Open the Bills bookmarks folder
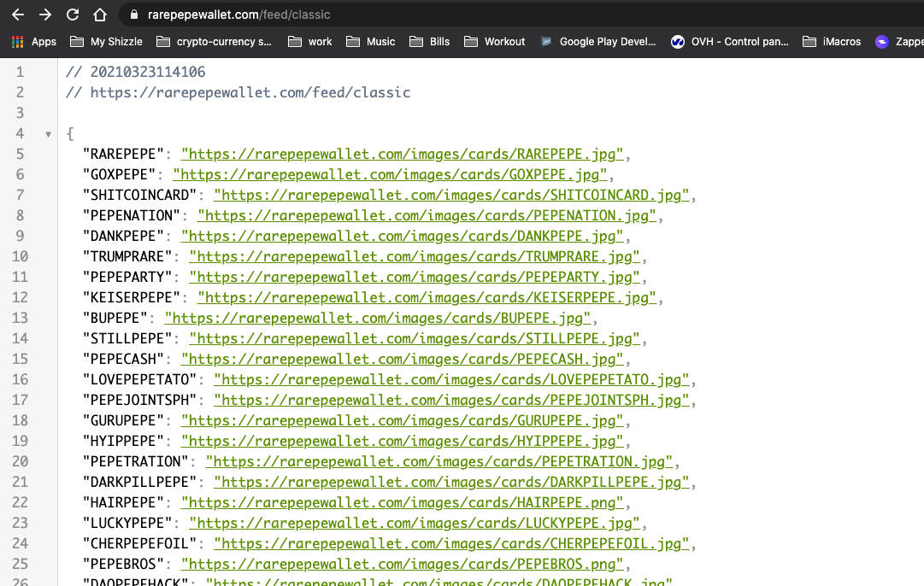Viewport: 924px width, 586px height. click(430, 42)
